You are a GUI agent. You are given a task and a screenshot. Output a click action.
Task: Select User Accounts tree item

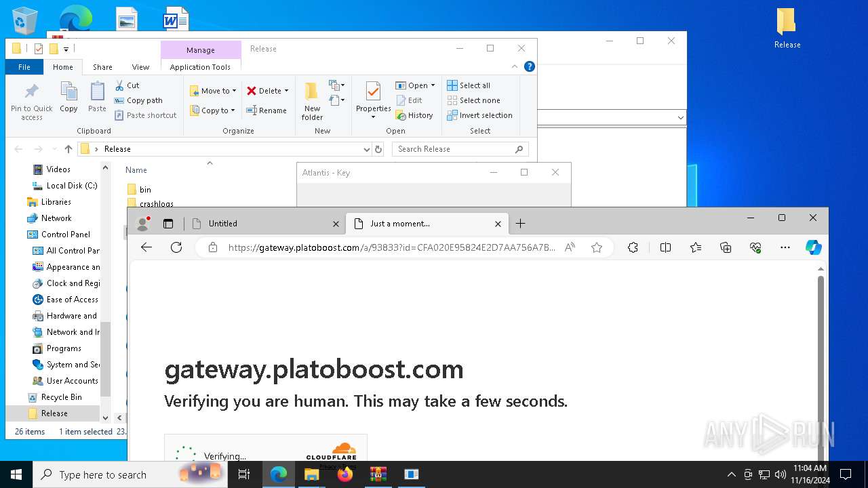65,381
